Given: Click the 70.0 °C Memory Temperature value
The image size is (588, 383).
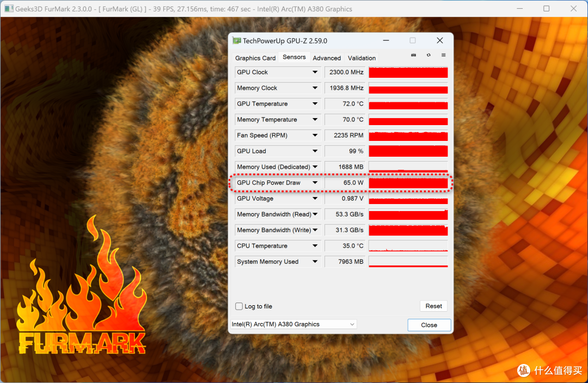Looking at the screenshot, I should pos(345,119).
